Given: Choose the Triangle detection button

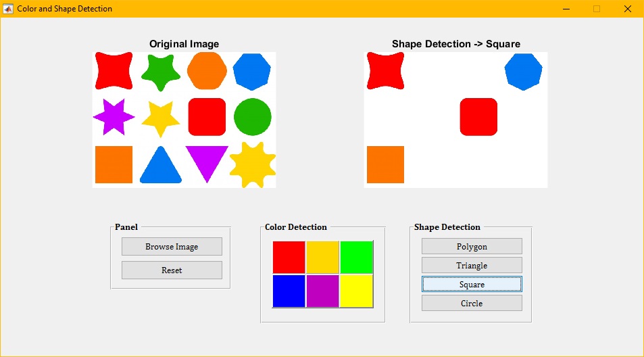Looking at the screenshot, I should tap(472, 265).
